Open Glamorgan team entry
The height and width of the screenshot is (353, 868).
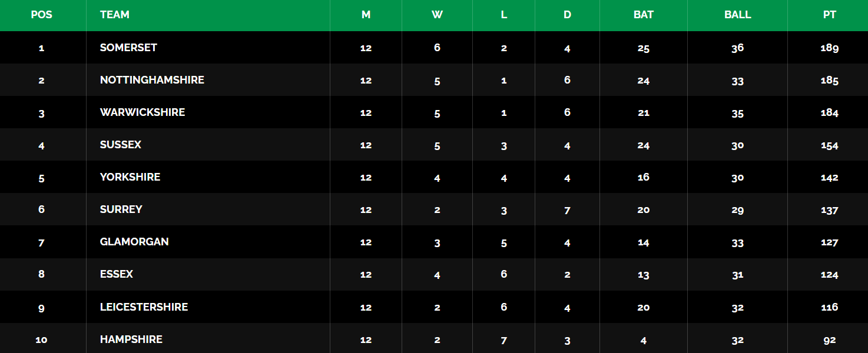pos(134,242)
